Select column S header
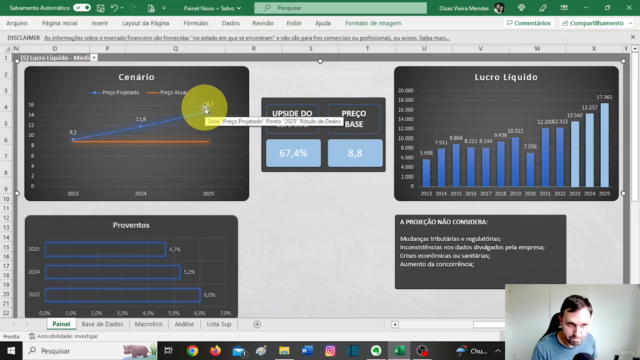640x360 pixels. [311, 49]
